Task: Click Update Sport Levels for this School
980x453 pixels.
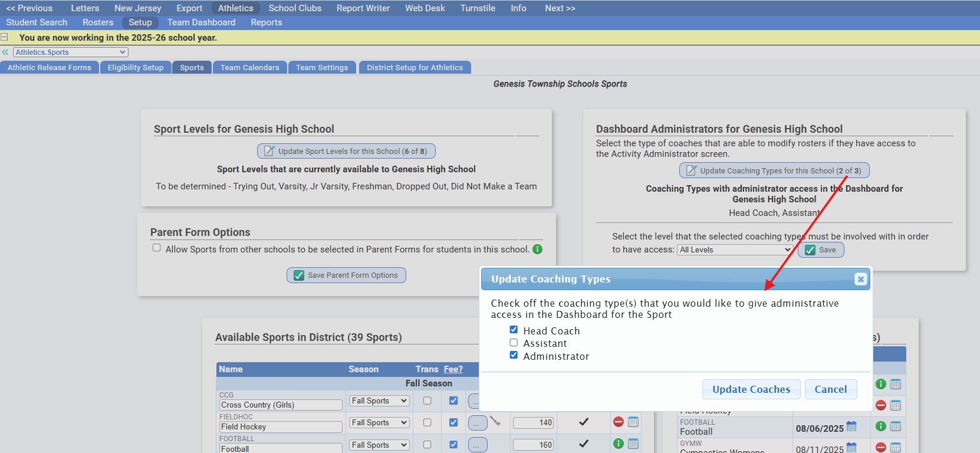Action: 346,151
